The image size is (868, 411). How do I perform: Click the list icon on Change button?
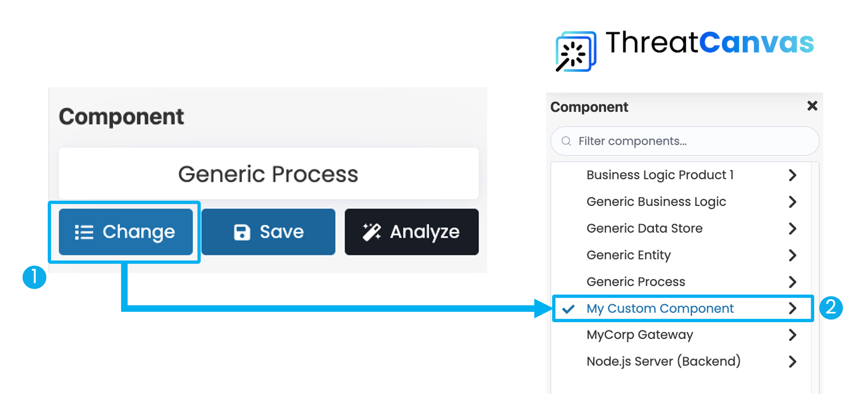(84, 232)
